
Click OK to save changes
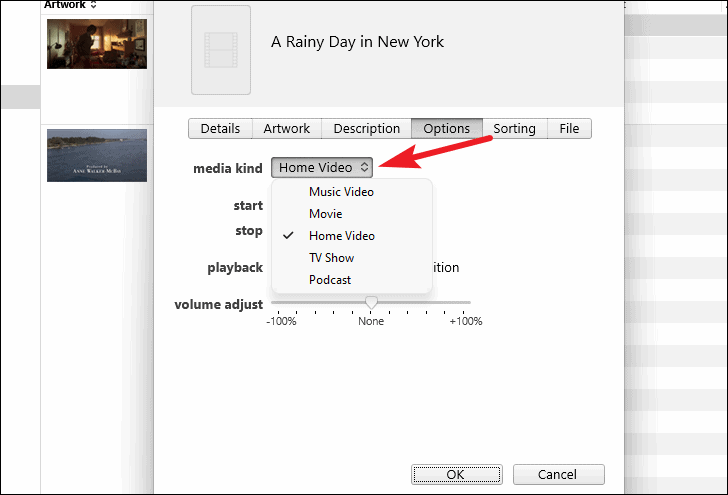tap(457, 475)
